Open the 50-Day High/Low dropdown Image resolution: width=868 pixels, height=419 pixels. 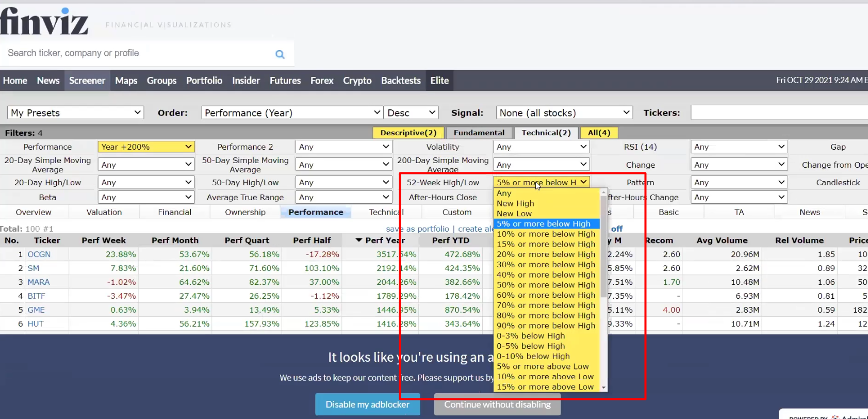click(x=343, y=182)
